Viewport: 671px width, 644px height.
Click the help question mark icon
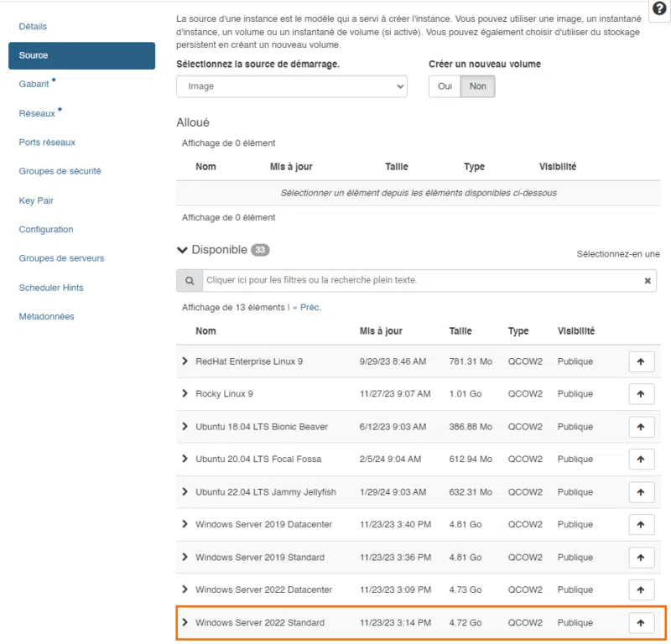pyautogui.click(x=659, y=8)
